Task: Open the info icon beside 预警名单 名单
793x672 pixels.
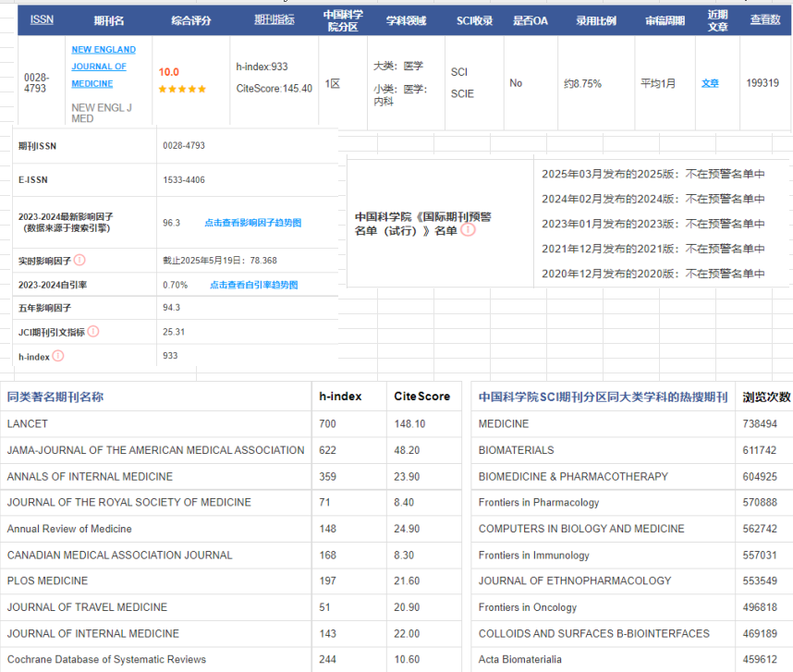Action: [x=469, y=230]
